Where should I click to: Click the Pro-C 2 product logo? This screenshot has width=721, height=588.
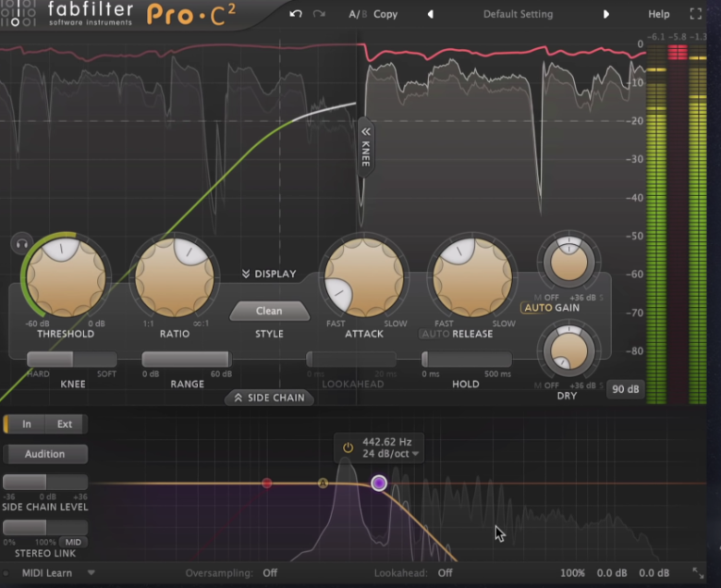pyautogui.click(x=191, y=15)
